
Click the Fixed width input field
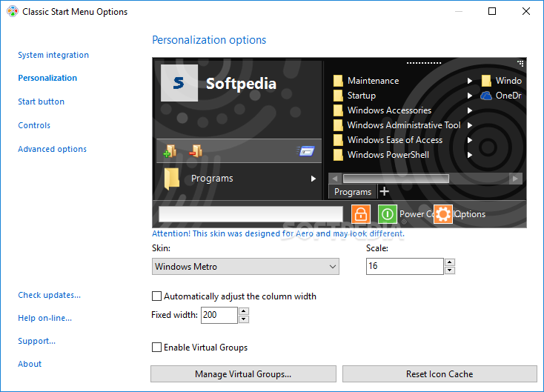(219, 315)
